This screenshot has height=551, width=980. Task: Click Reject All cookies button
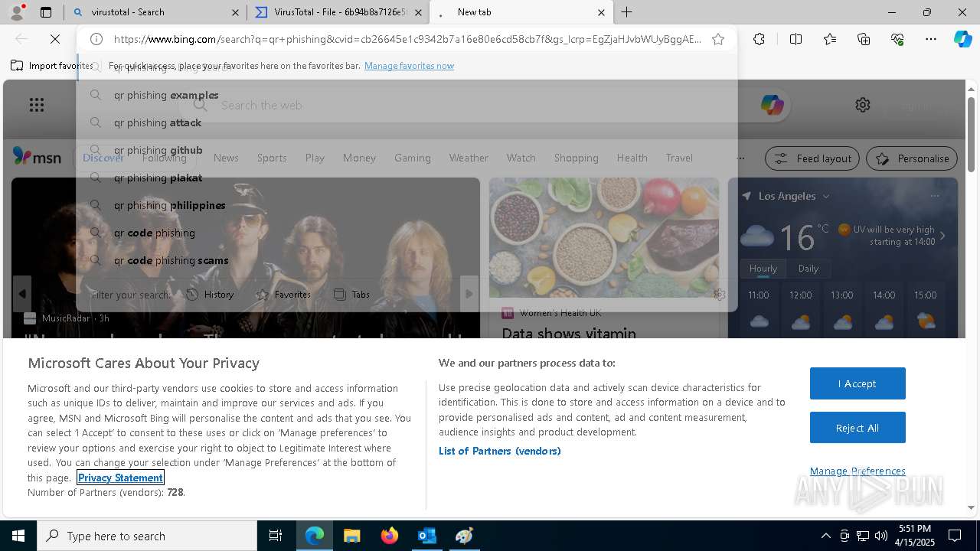coord(857,428)
